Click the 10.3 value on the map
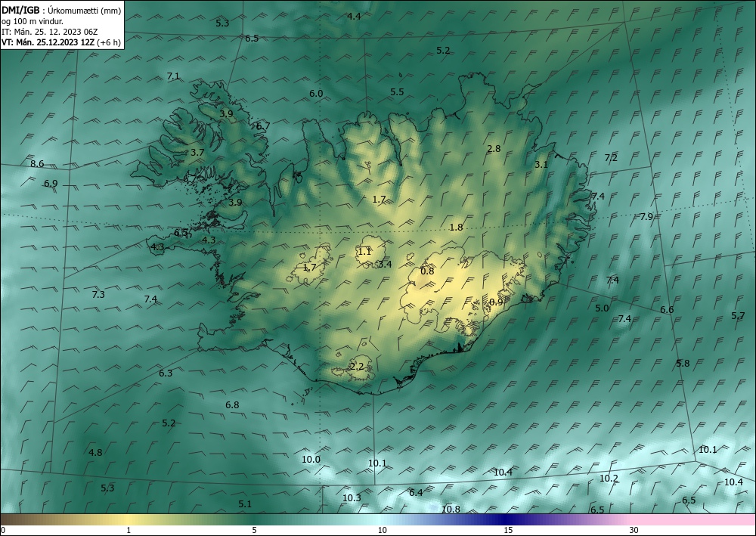The image size is (756, 536). 352,498
